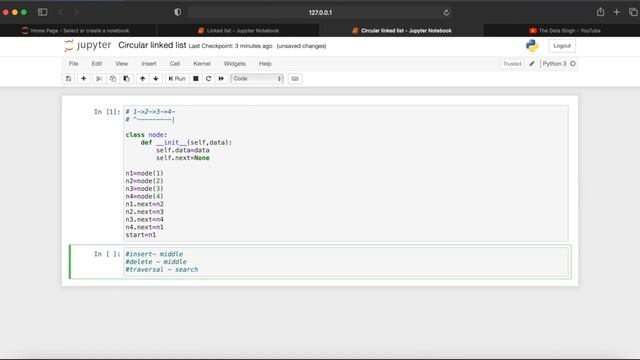Image resolution: width=640 pixels, height=360 pixels.
Task: Interrupt the kernel with the stop icon
Action: pyautogui.click(x=196, y=78)
